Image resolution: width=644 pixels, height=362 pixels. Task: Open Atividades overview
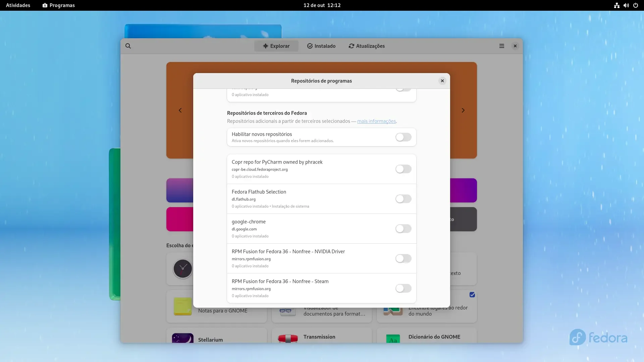[18, 5]
